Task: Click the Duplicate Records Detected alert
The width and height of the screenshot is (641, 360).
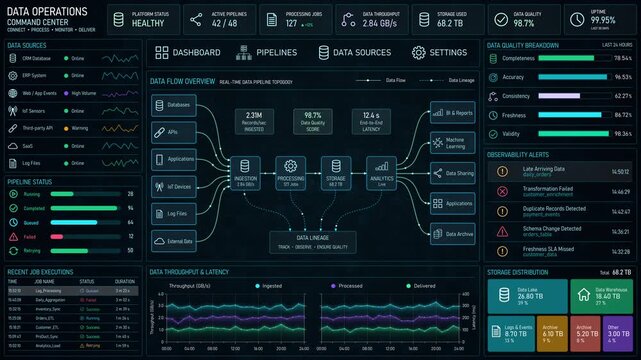Action: [560, 211]
